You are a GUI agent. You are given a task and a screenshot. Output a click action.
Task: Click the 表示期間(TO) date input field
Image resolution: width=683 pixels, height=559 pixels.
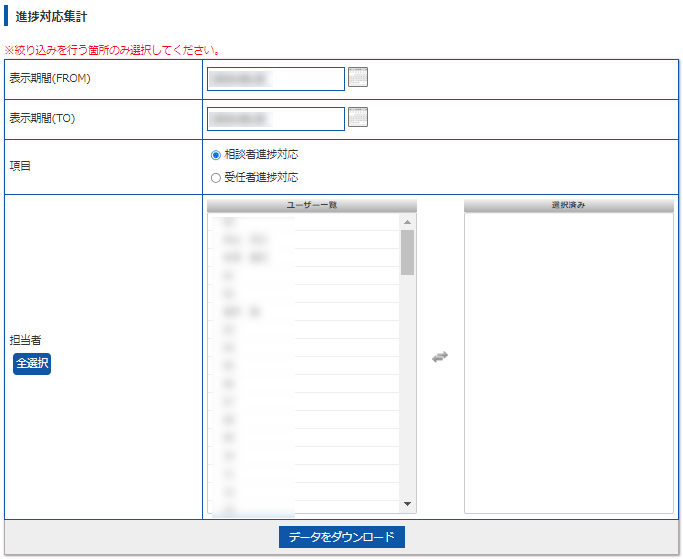click(x=275, y=119)
